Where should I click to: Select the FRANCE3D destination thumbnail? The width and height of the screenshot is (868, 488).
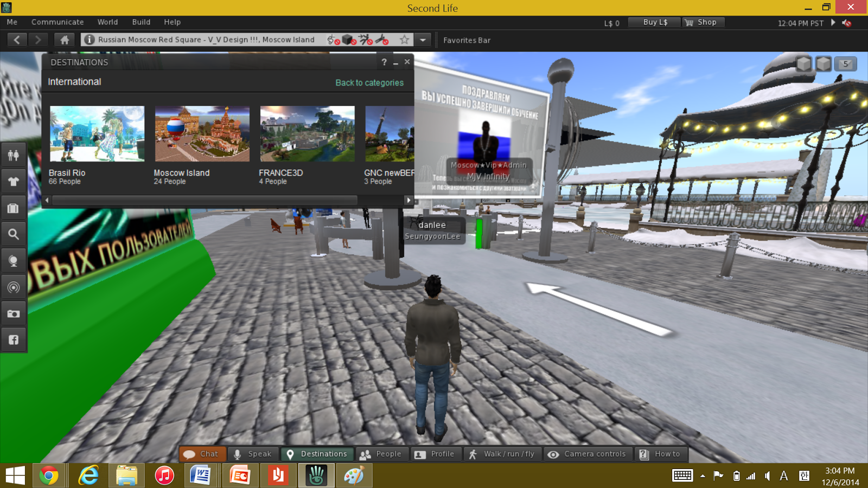click(308, 134)
